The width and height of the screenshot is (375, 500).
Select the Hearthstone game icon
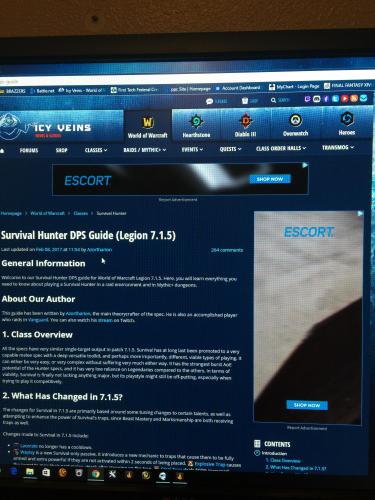[196, 126]
